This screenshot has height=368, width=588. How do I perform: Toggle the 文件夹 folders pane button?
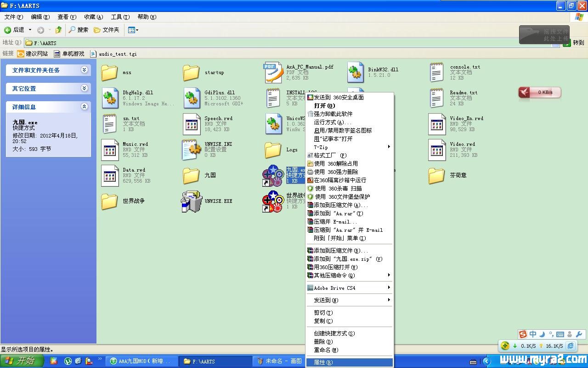click(107, 30)
